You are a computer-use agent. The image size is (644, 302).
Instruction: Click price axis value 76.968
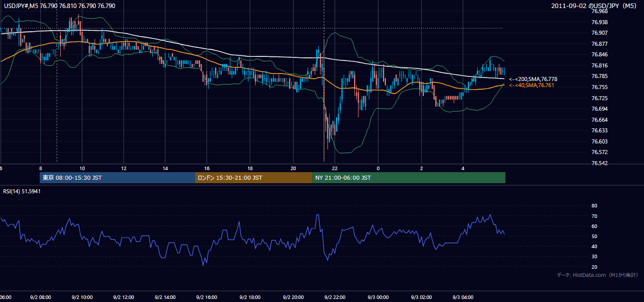click(599, 12)
